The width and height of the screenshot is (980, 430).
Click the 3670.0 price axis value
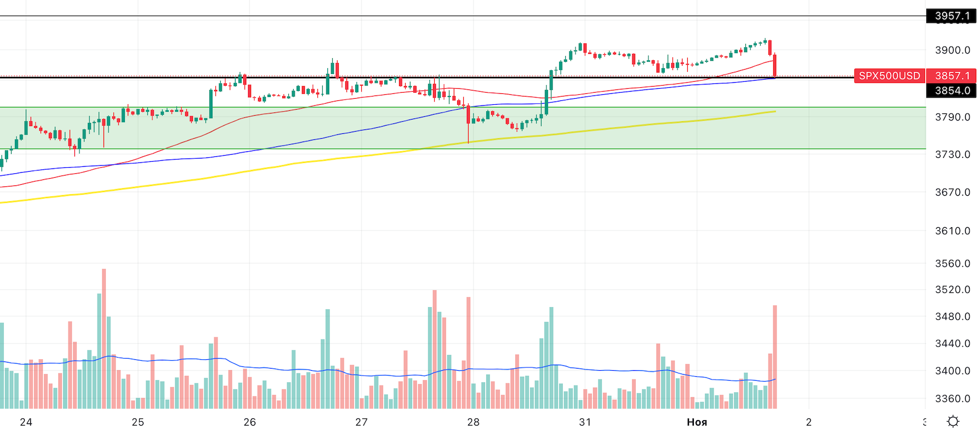(953, 192)
